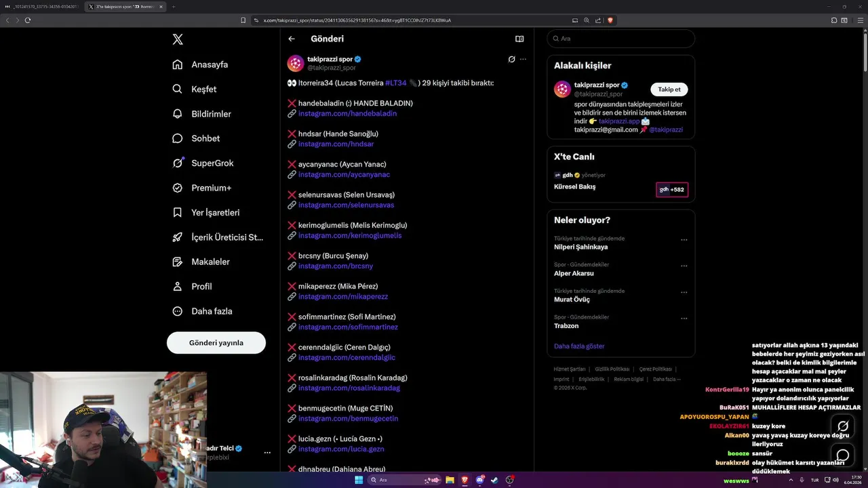Click Daha fazla göster under trends
The image size is (868, 488).
pyautogui.click(x=579, y=346)
